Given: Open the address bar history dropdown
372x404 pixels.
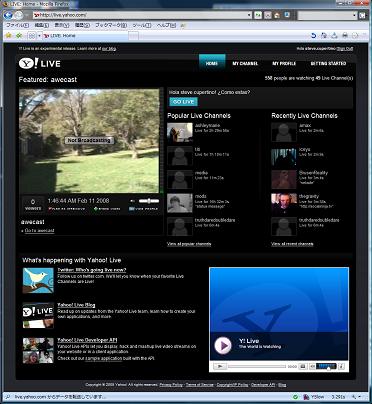Looking at the screenshot, I should [x=249, y=15].
